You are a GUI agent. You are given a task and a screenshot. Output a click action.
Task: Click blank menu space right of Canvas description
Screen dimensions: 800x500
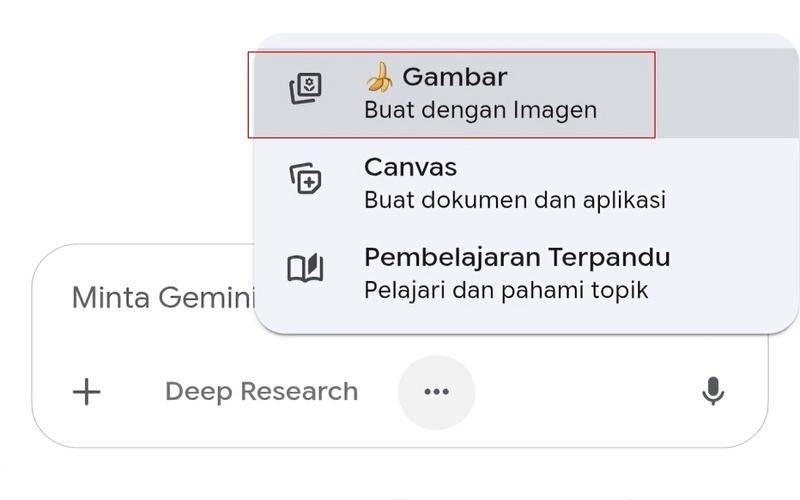click(730, 200)
